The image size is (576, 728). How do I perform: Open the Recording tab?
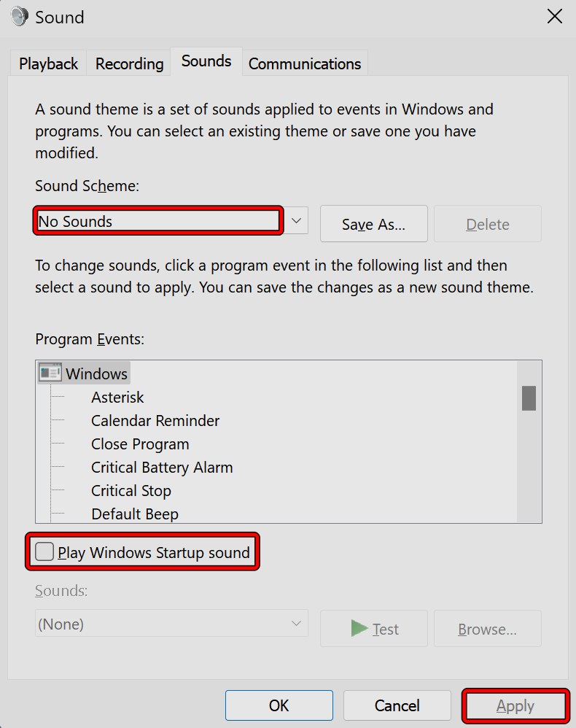pyautogui.click(x=129, y=63)
